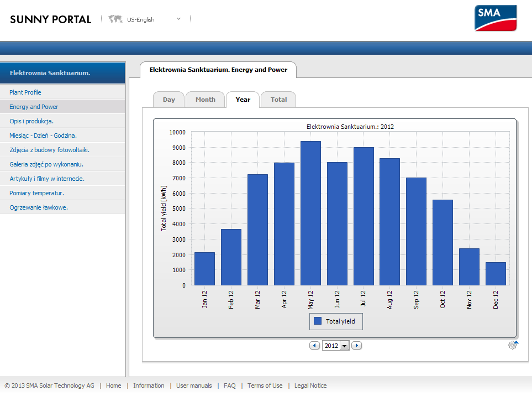This screenshot has height=396, width=532.
Task: Click the Oct 12 bar in chart
Action: pos(443,242)
